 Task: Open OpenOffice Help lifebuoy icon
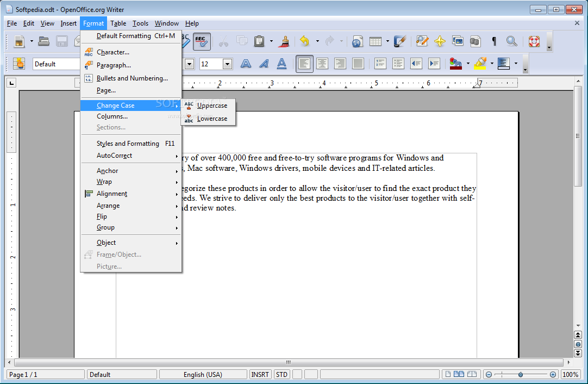[x=534, y=41]
